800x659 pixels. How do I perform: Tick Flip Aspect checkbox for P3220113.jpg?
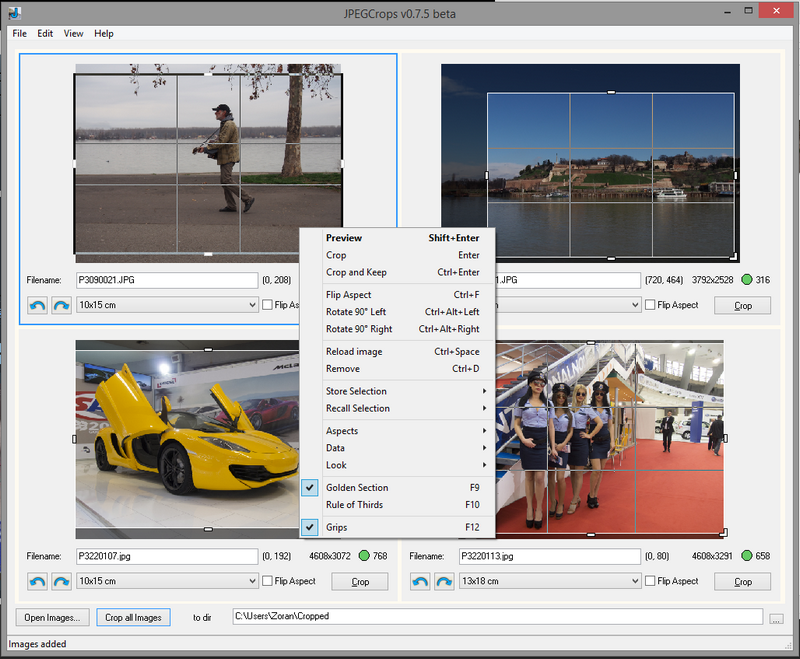[x=649, y=581]
